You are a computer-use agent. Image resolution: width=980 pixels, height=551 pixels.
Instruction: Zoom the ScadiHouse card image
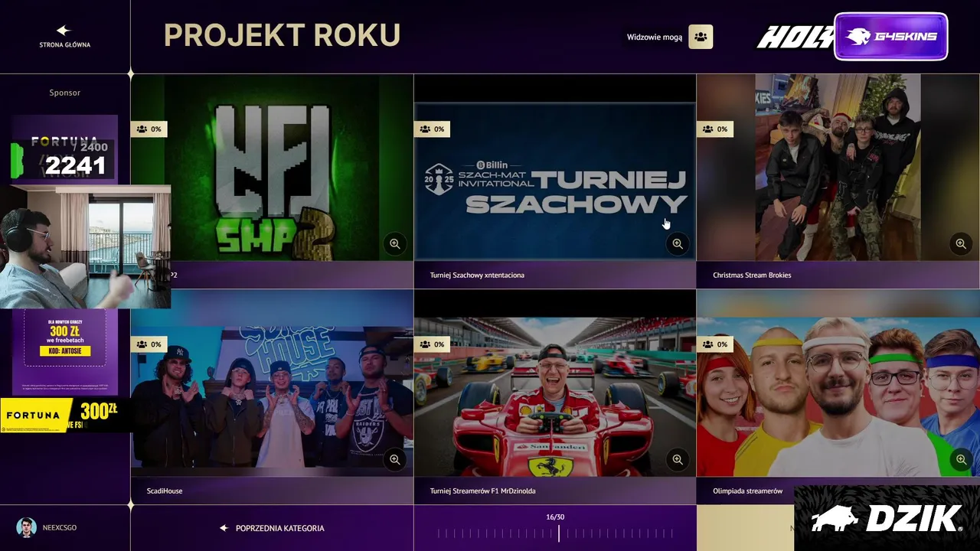(394, 460)
